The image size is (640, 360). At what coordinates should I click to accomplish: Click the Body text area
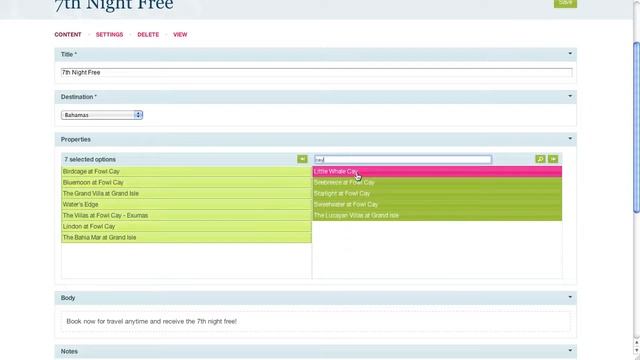point(316,321)
